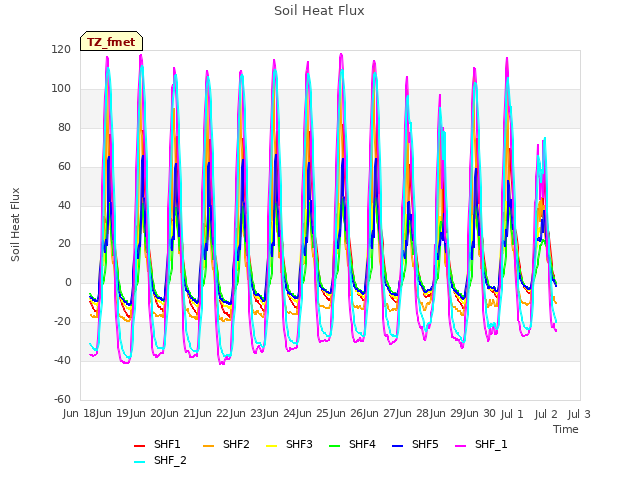Click the vertical Soil Heat Flux axis label
This screenshot has height=480, width=640.
pyautogui.click(x=15, y=225)
